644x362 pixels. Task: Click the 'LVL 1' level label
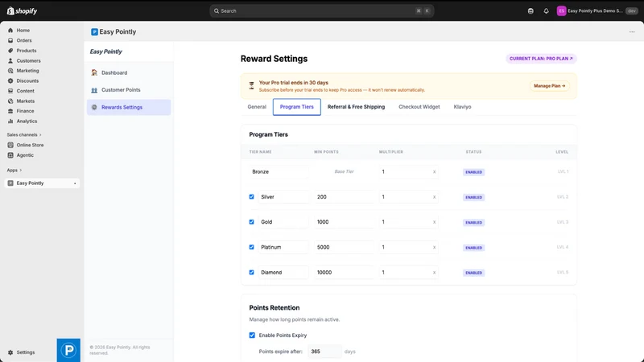click(x=563, y=171)
